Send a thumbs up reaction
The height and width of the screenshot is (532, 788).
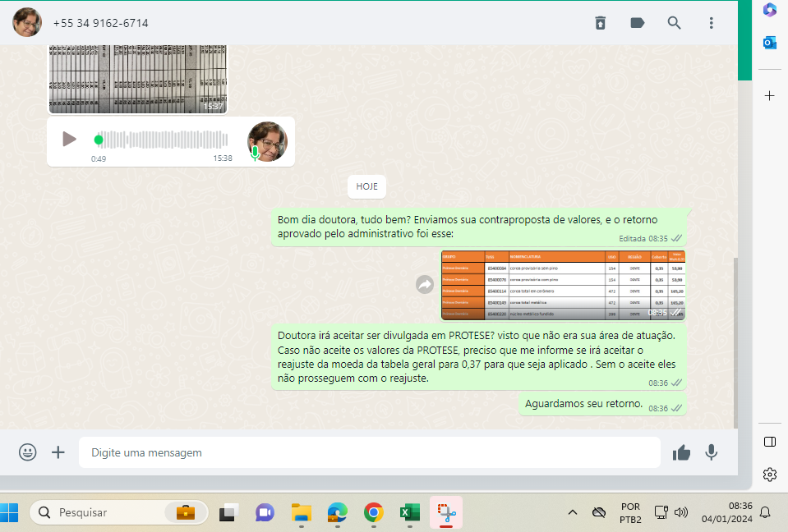(x=681, y=452)
